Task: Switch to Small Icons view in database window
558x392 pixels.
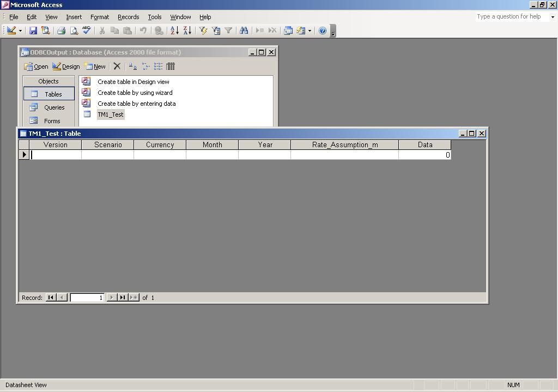Action: click(145, 66)
